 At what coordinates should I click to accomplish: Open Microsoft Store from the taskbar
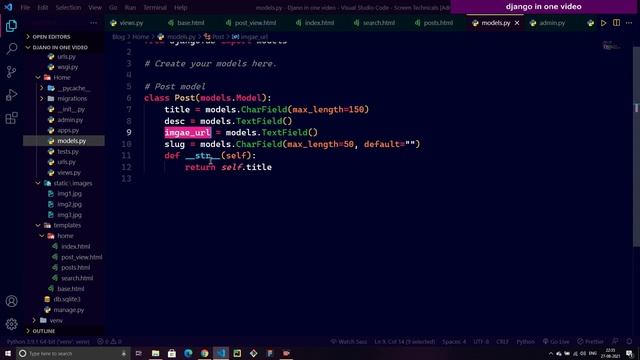coord(172,353)
